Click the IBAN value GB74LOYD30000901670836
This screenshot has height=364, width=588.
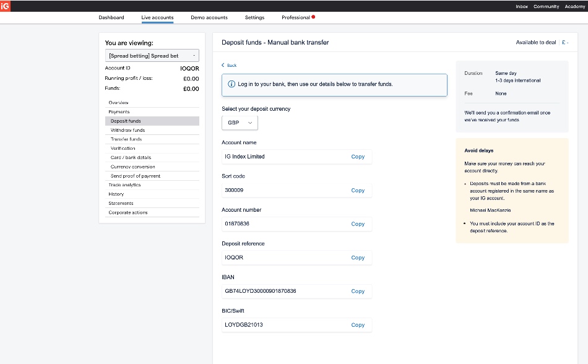(260, 291)
